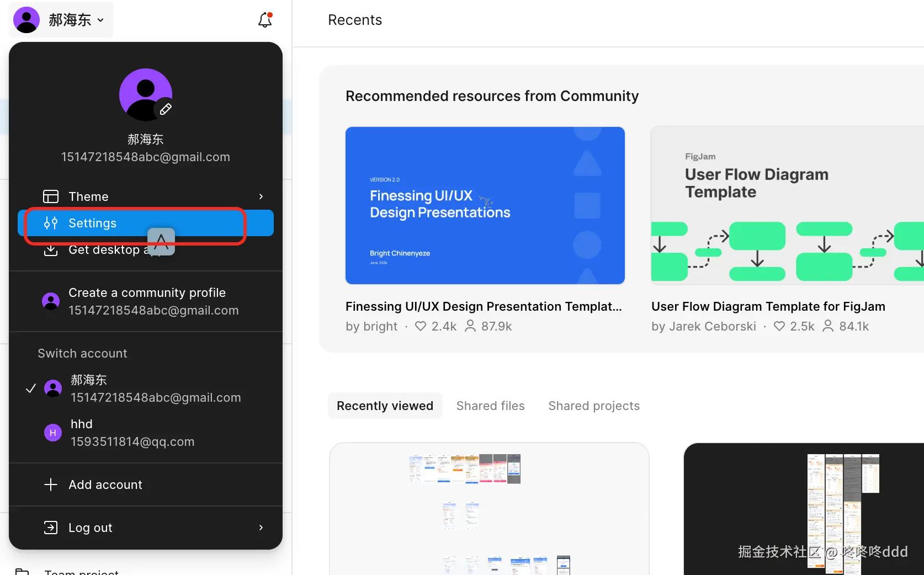Screen dimensions: 924x575
Task: Click Recommended resources from Community heading
Action: pos(492,96)
